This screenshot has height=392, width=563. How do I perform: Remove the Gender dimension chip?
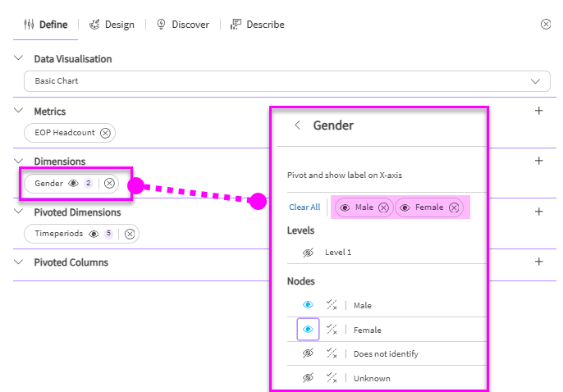(x=109, y=184)
